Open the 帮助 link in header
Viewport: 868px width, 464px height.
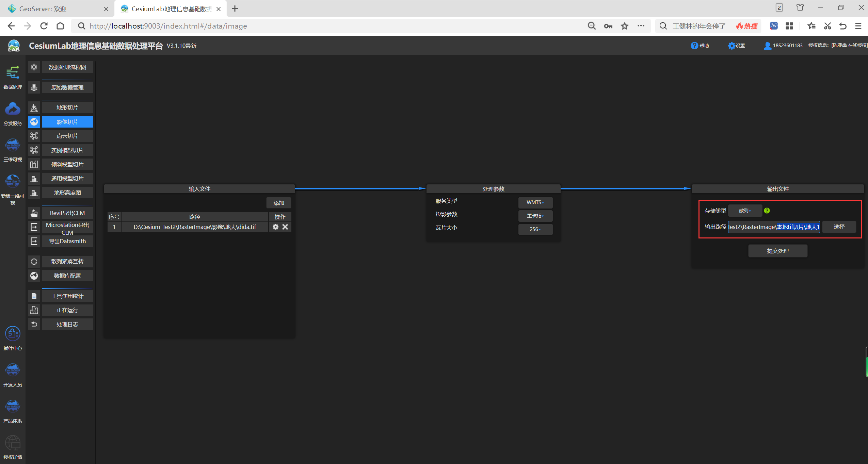[x=700, y=46]
